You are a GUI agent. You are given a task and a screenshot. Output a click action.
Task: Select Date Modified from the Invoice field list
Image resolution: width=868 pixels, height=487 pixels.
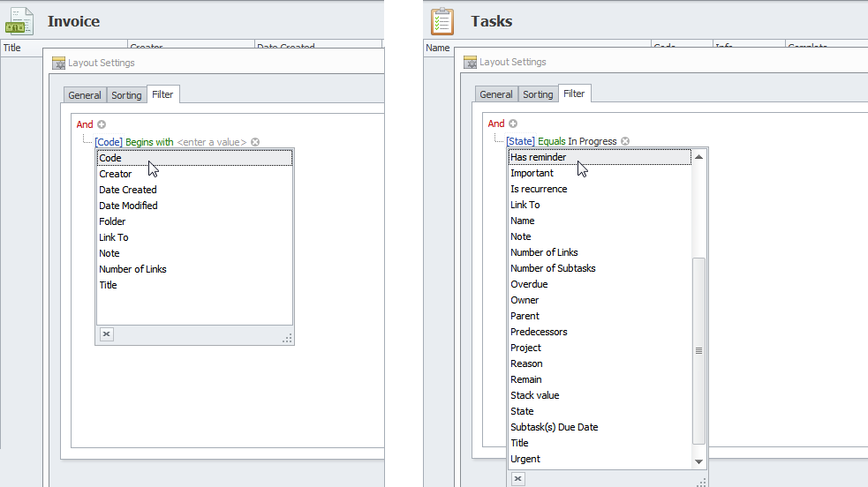click(x=128, y=206)
